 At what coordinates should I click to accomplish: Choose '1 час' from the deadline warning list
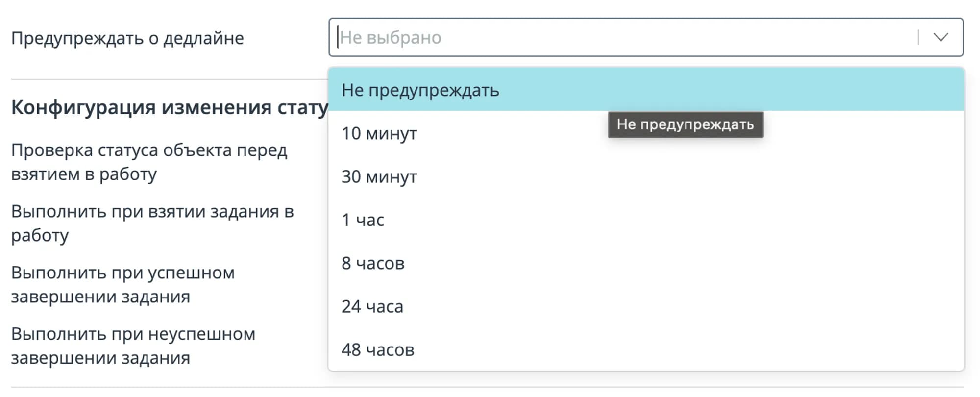point(363,220)
